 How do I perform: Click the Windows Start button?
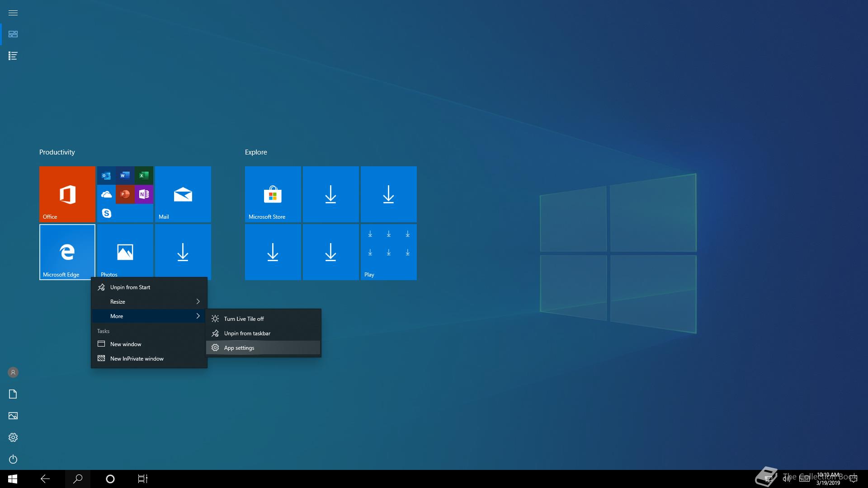point(13,479)
